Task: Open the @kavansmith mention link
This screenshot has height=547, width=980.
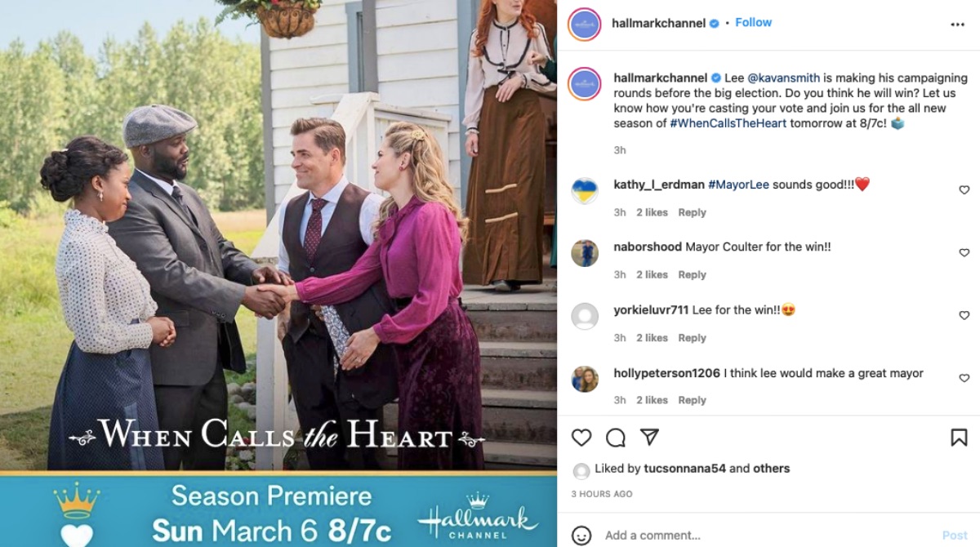Action: [x=782, y=78]
